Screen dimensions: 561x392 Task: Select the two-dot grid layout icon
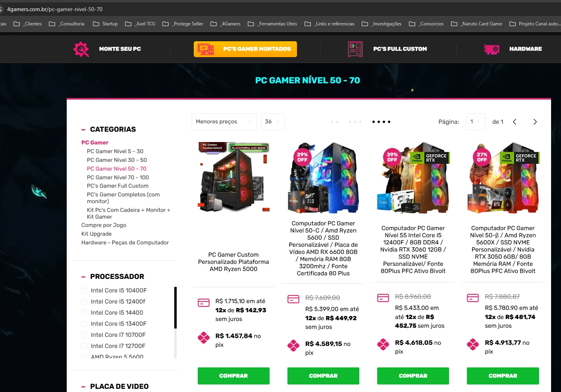pyautogui.click(x=334, y=122)
